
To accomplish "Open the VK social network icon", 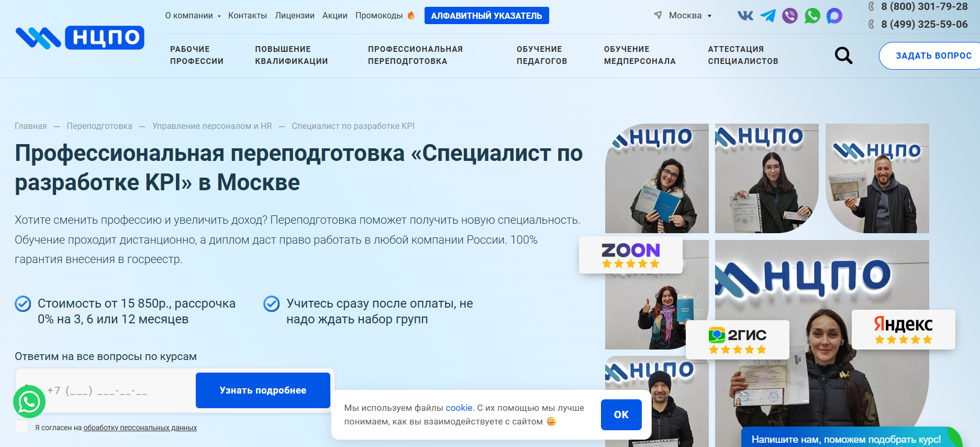I will click(x=745, y=16).
